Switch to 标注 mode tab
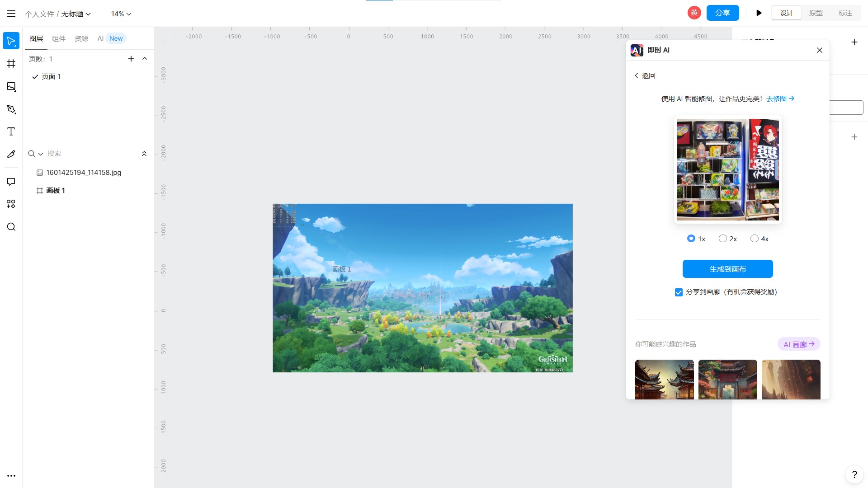The width and height of the screenshot is (868, 488). 845,13
